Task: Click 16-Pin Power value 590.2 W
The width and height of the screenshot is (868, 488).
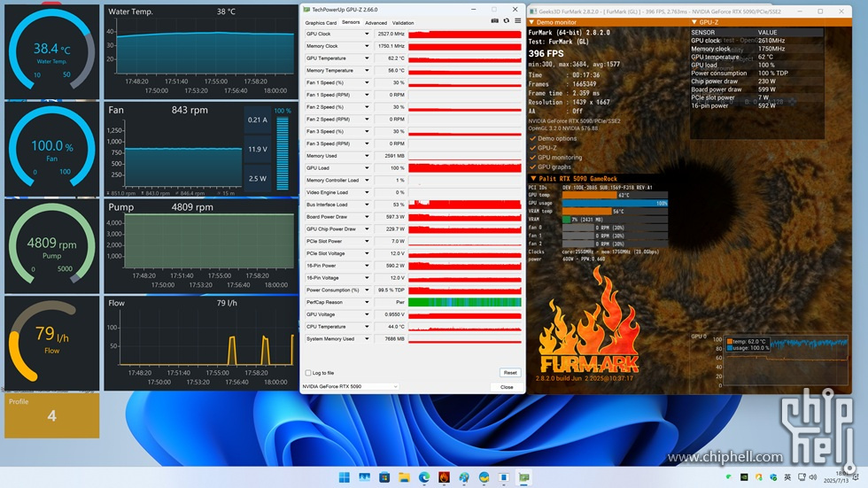Action: (391, 266)
